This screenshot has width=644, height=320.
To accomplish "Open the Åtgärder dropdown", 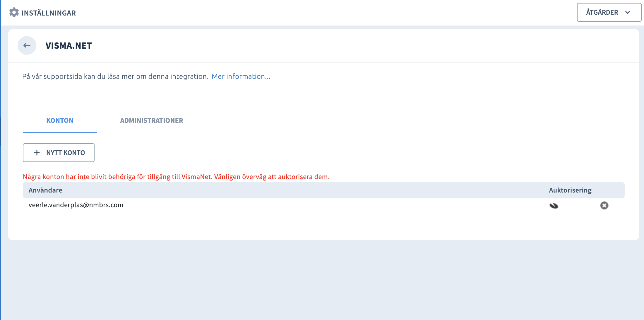I will pyautogui.click(x=609, y=12).
